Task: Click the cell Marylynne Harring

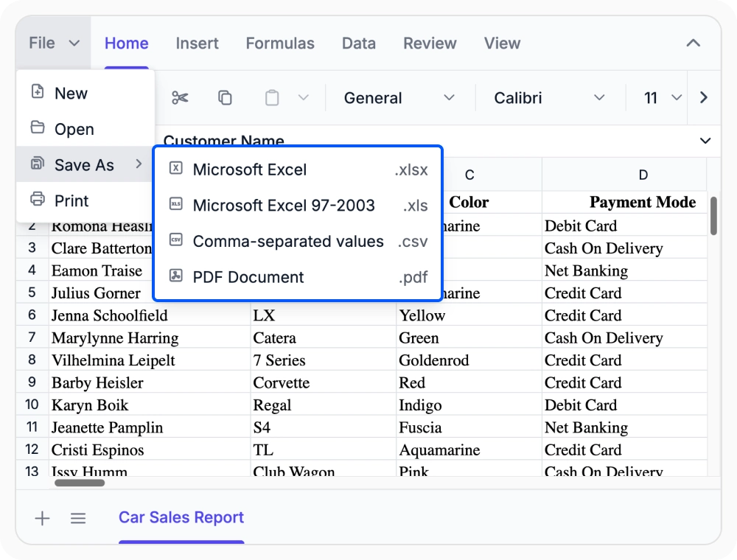Action: pos(150,337)
